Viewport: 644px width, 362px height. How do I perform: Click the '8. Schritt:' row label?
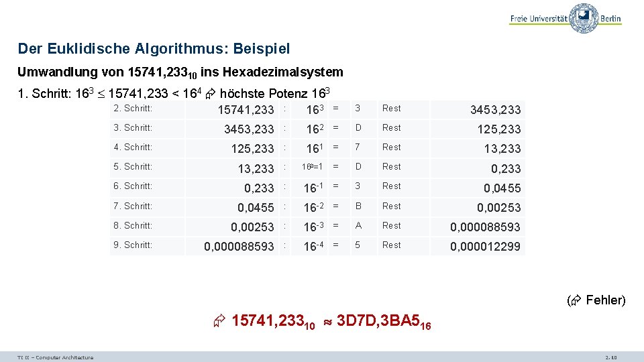tap(133, 225)
